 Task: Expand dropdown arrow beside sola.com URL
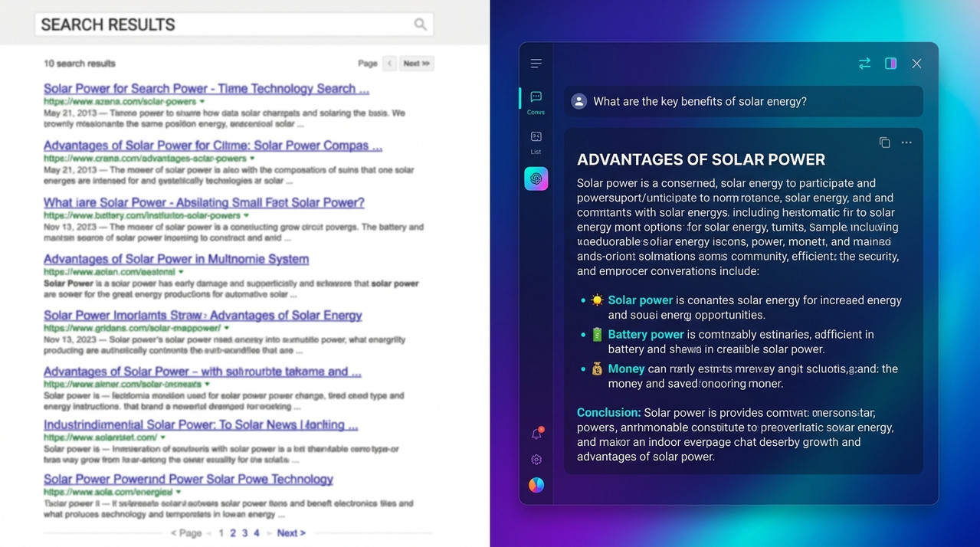[x=179, y=492]
